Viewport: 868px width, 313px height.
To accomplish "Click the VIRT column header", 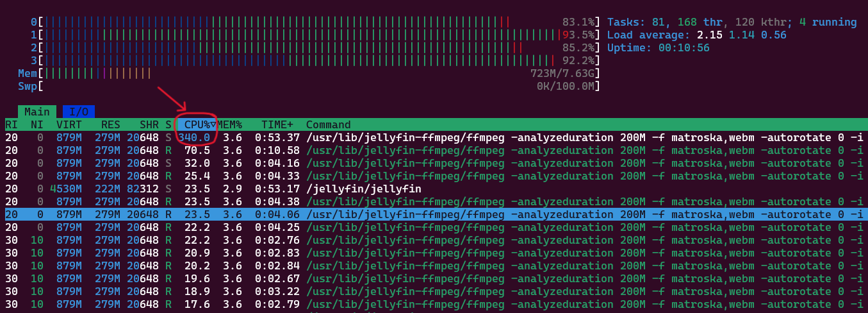I will [69, 124].
